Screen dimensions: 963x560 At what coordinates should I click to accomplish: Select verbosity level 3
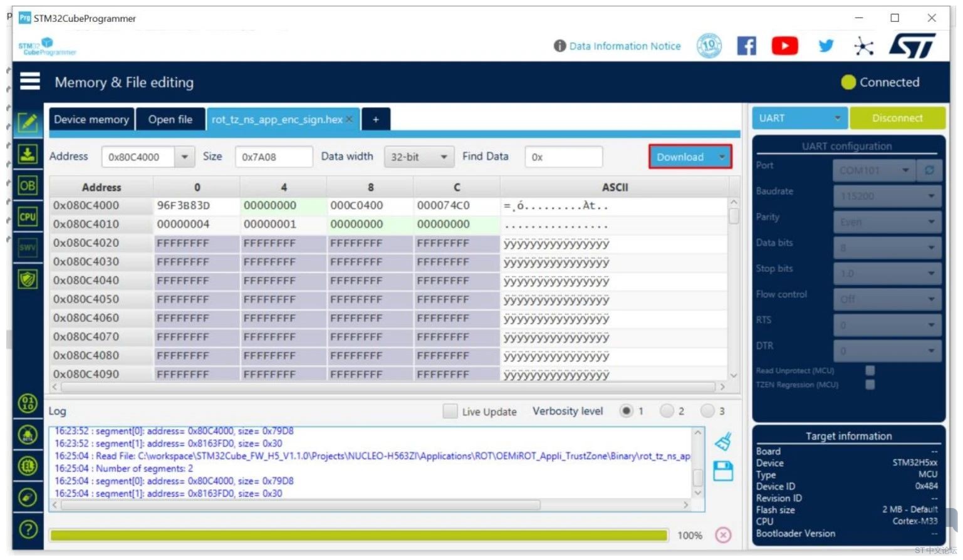pyautogui.click(x=708, y=411)
